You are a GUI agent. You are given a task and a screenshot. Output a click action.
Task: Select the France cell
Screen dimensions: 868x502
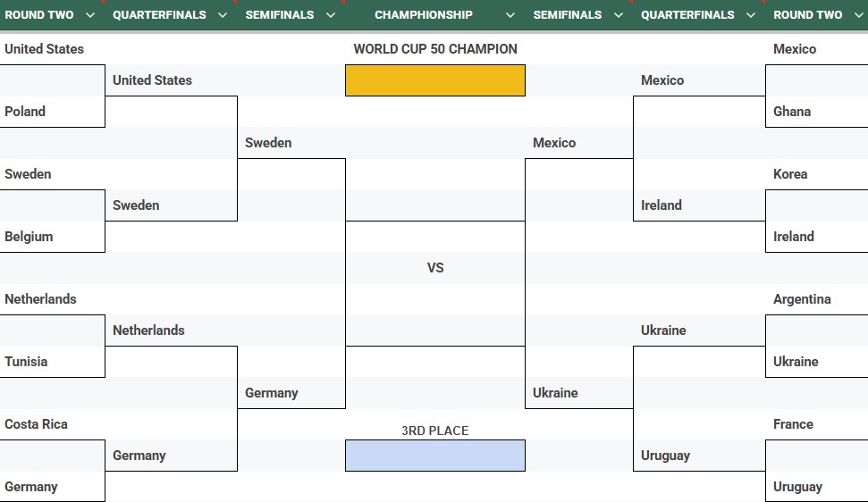(x=815, y=424)
